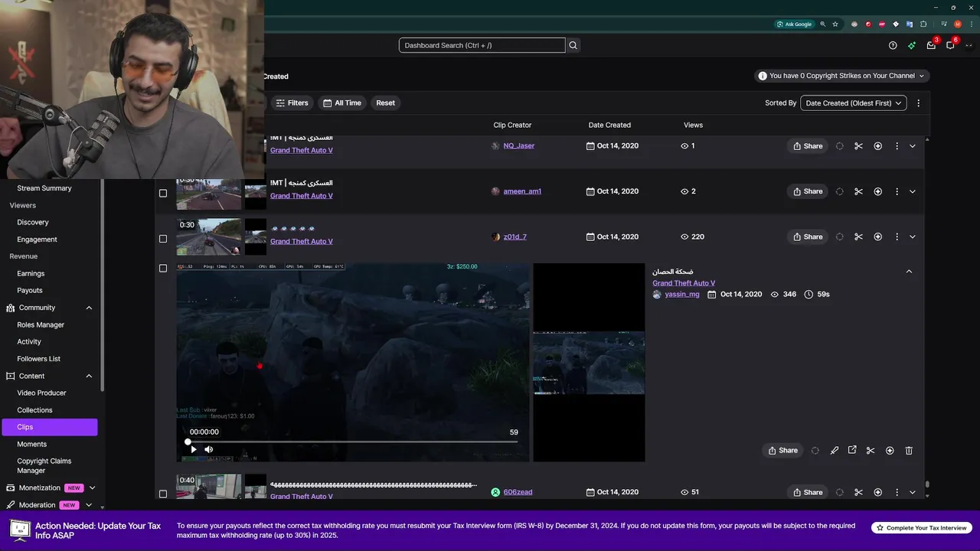Click the sword icon under expanded clip
The width and height of the screenshot is (980, 551).
tap(835, 451)
